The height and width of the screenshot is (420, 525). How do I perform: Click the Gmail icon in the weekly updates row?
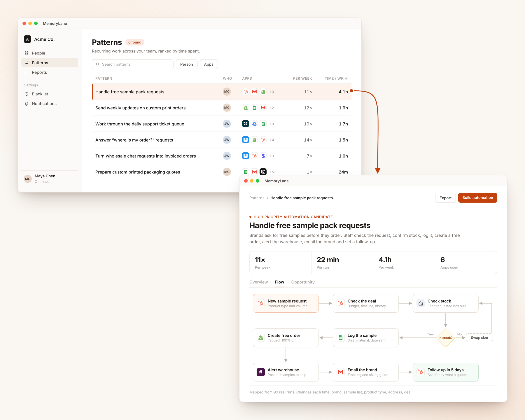pos(263,108)
